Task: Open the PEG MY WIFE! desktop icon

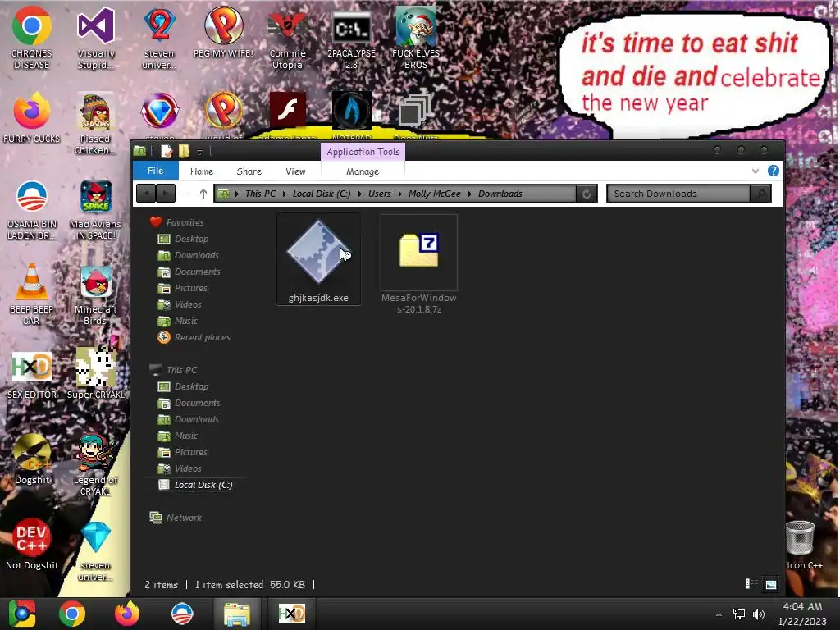Action: 223,33
